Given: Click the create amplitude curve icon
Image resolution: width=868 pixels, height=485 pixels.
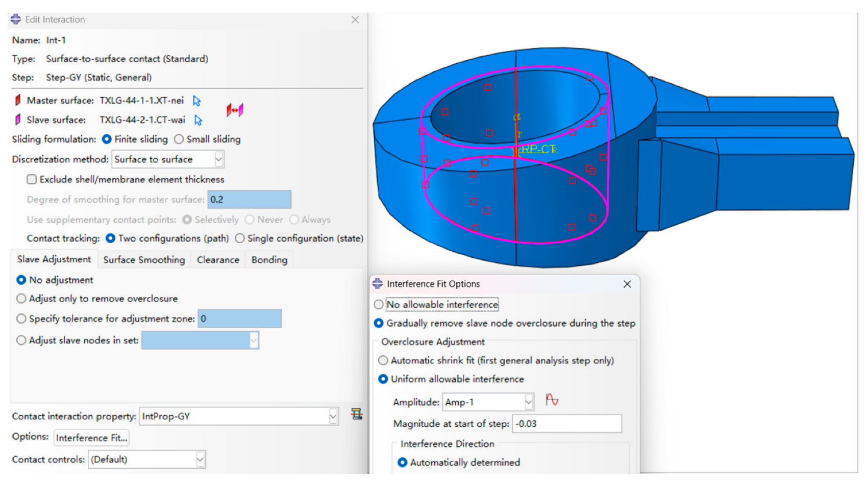Looking at the screenshot, I should tap(552, 400).
